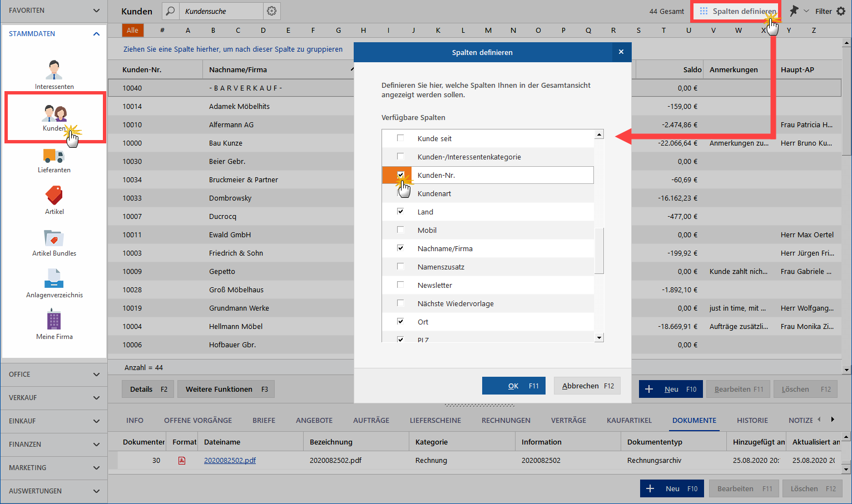Screen dimensions: 852x504
Task: Open the 2020082502.pdf file link
Action: coord(230,460)
